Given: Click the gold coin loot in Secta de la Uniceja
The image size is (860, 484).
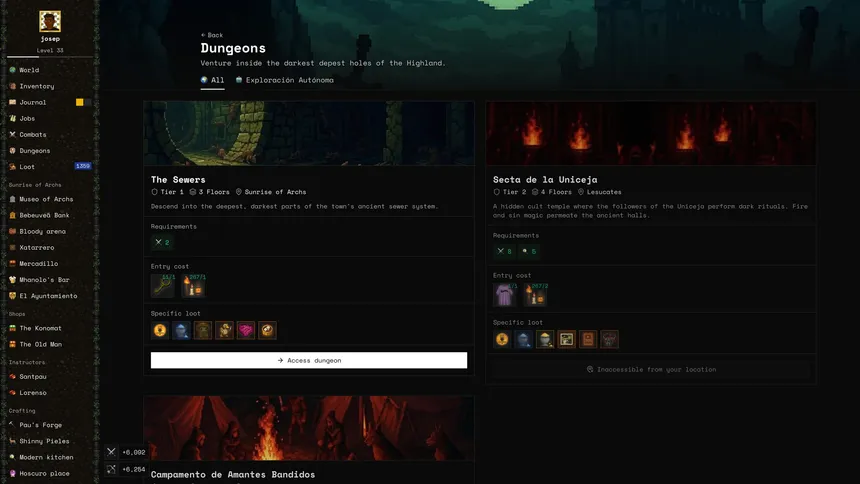Looking at the screenshot, I should [x=502, y=339].
